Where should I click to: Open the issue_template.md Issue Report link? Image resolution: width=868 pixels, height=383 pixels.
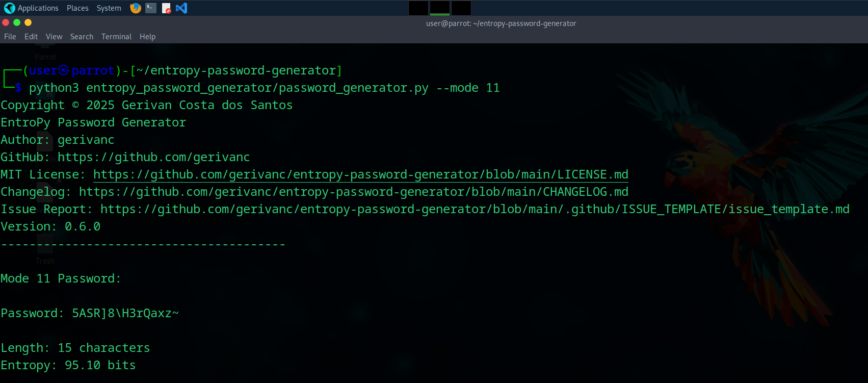(475, 209)
